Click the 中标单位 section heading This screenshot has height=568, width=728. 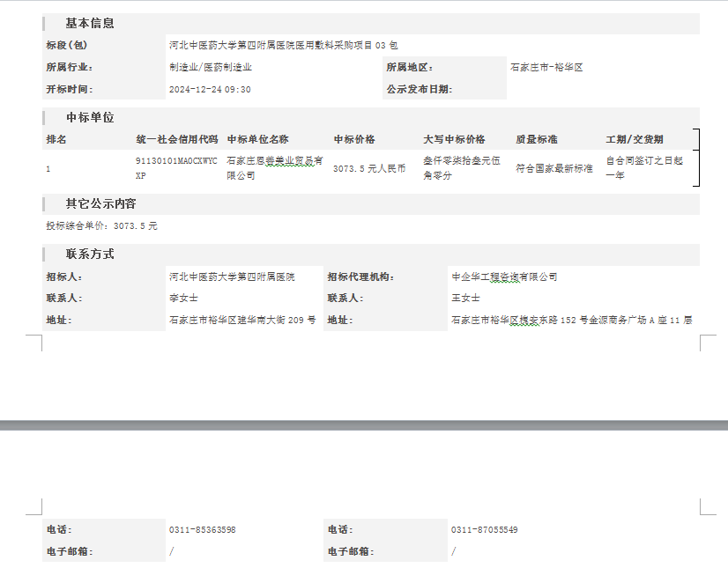pyautogui.click(x=90, y=117)
